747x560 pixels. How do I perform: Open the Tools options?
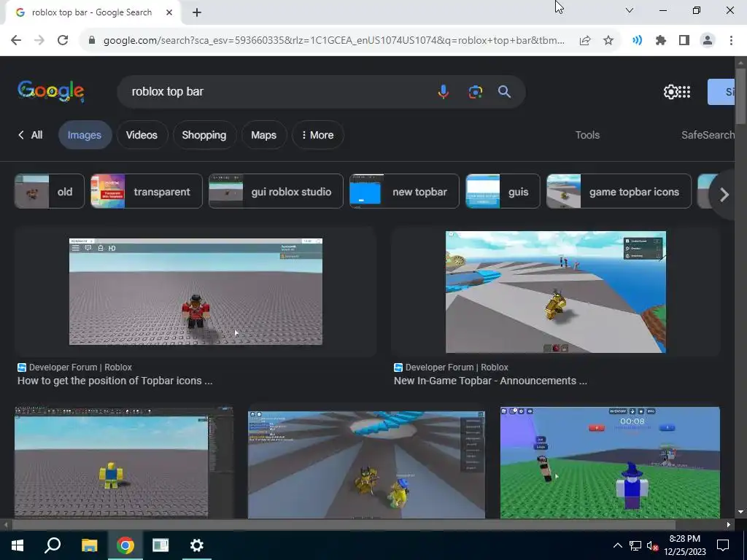coord(587,135)
